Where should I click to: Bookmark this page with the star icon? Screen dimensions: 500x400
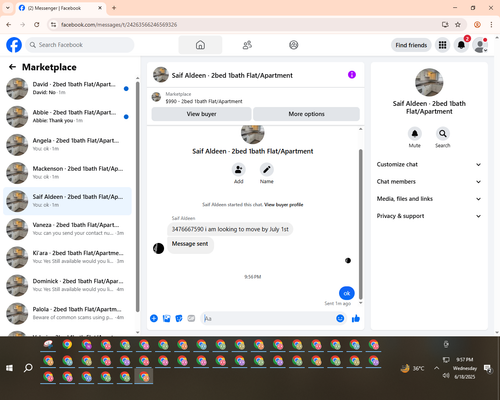click(458, 24)
